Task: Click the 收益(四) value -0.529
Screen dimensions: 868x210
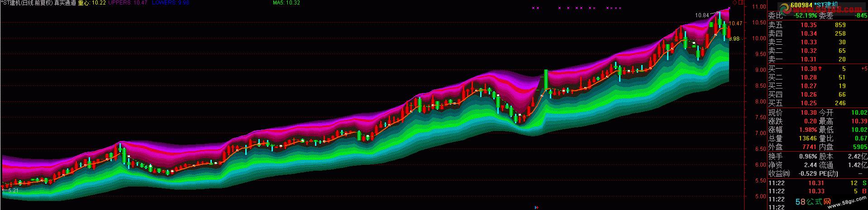Action: pos(808,173)
